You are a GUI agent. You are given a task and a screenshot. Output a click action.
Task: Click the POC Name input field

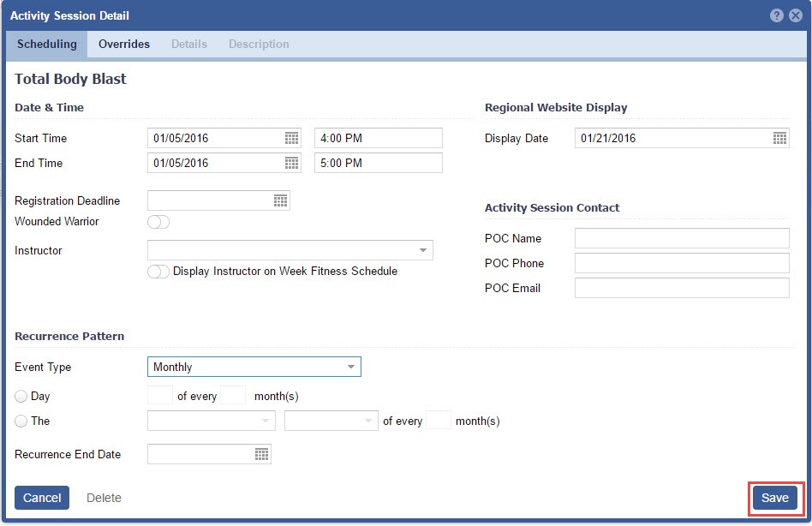tap(682, 238)
